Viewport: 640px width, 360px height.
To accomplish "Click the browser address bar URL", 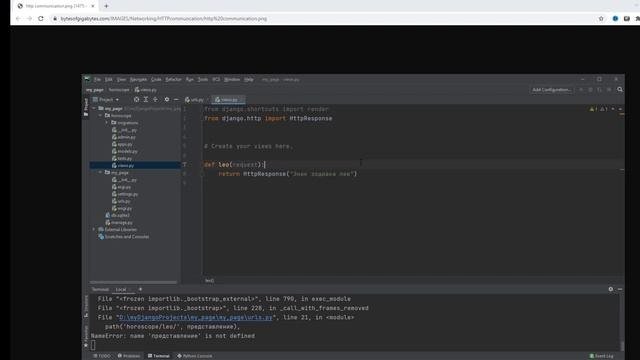I will pos(164,19).
